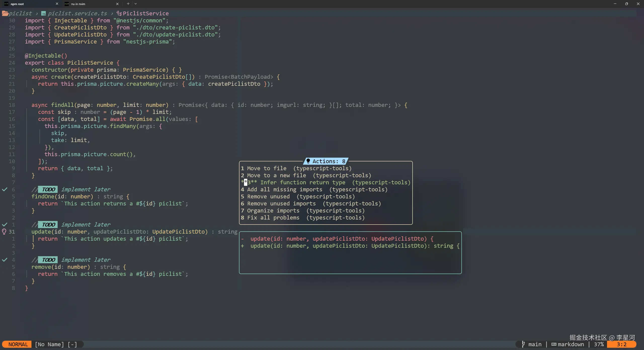Click the lightbulb icon on line 31
This screenshot has height=350, width=644.
(x=4, y=232)
